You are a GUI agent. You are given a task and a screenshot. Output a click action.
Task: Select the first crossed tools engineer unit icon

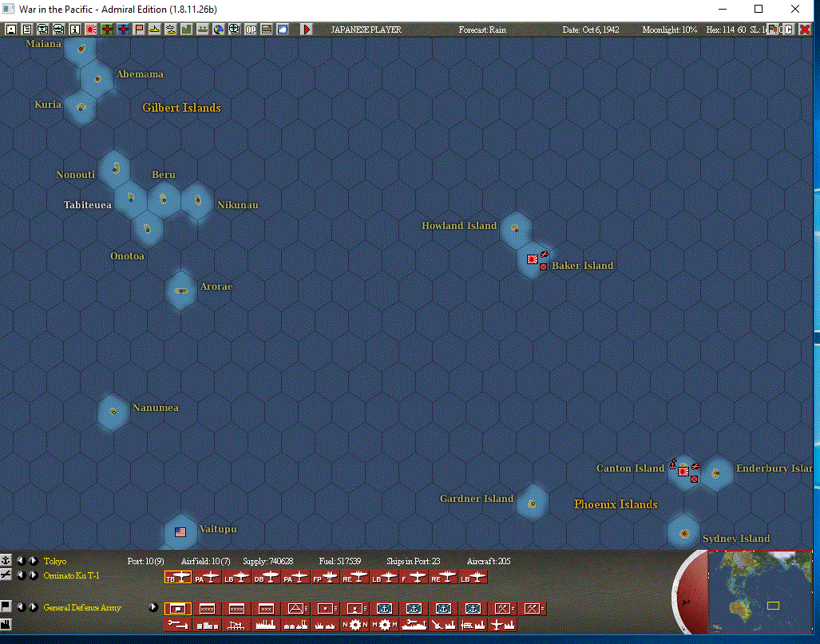pos(502,608)
